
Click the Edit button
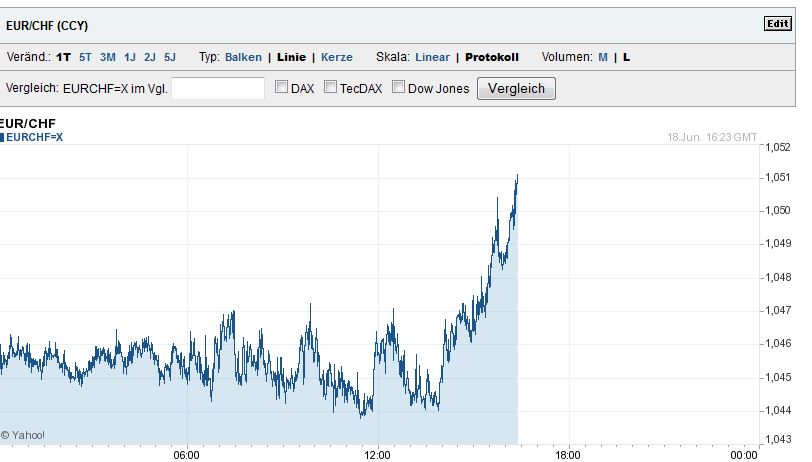tap(778, 24)
